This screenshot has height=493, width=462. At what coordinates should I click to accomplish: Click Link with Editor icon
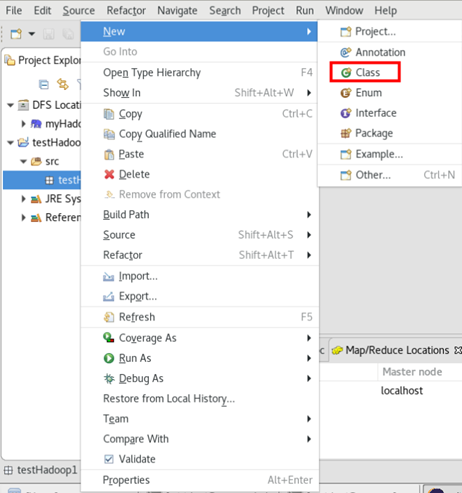pyautogui.click(x=63, y=84)
